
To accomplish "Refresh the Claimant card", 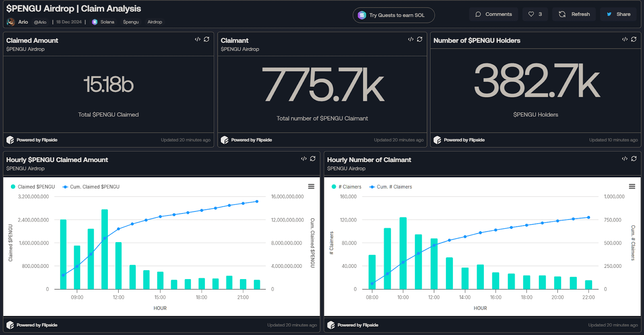I will (420, 39).
